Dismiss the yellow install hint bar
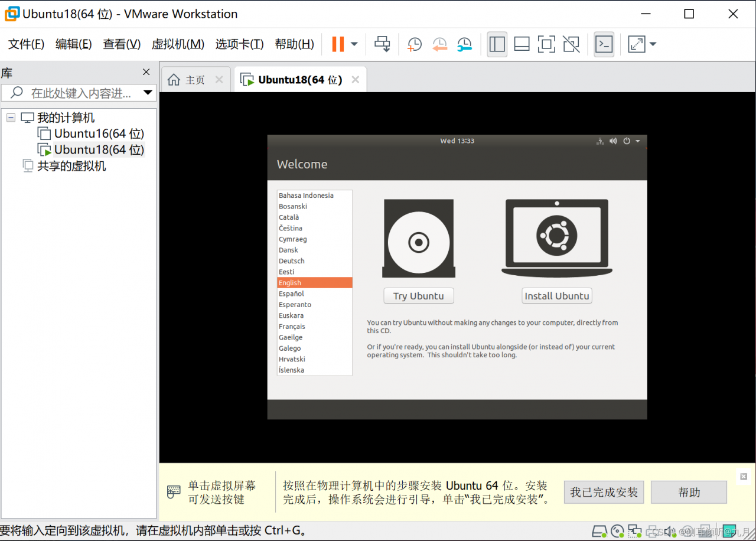 coord(743,477)
